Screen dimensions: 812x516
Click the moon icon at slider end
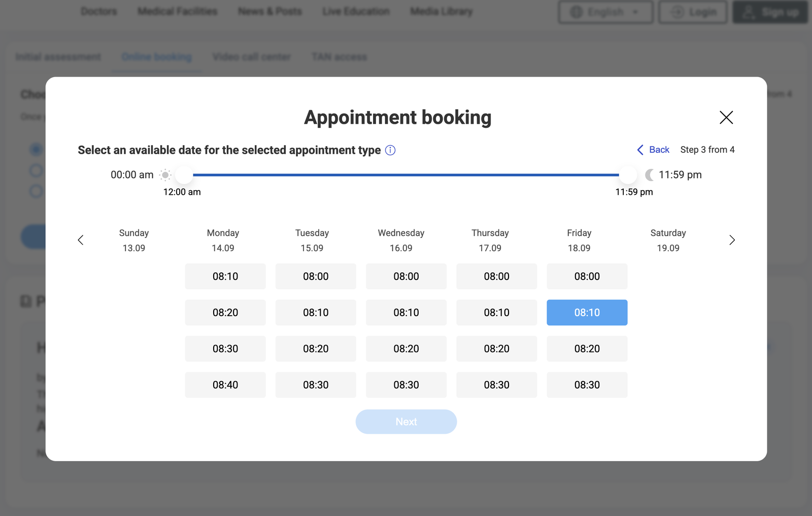tap(650, 175)
